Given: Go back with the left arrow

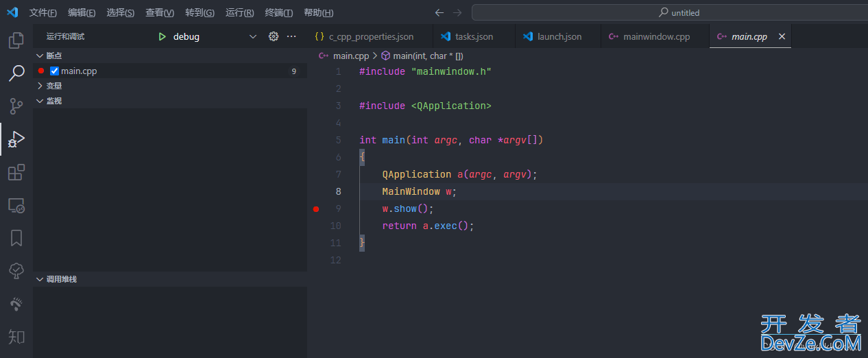Looking at the screenshot, I should [x=439, y=12].
